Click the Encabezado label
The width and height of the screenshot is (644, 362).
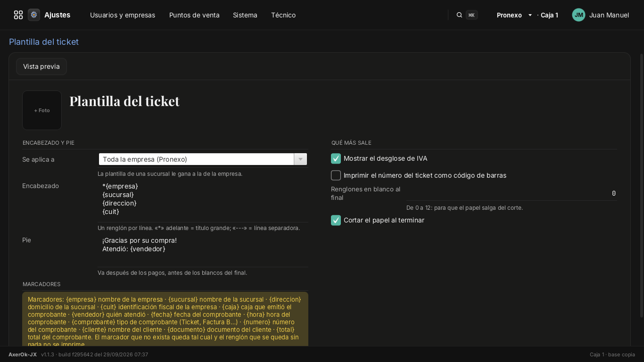tap(41, 186)
